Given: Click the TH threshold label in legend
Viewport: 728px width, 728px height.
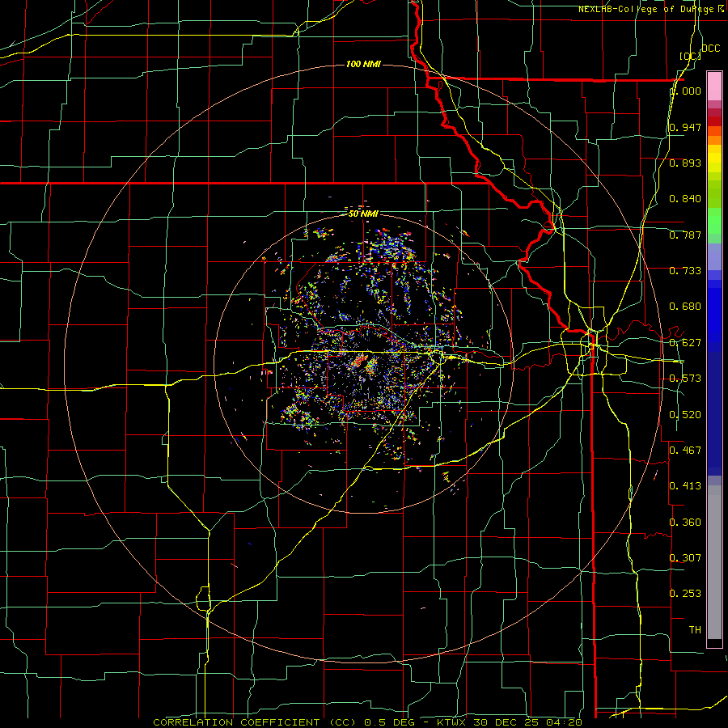Looking at the screenshot, I should [x=695, y=630].
